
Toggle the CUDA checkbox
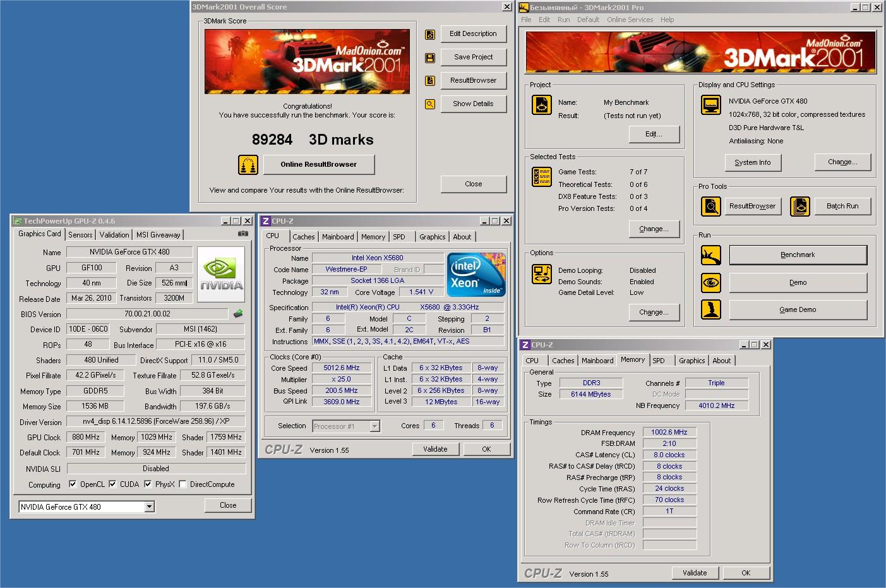point(112,484)
